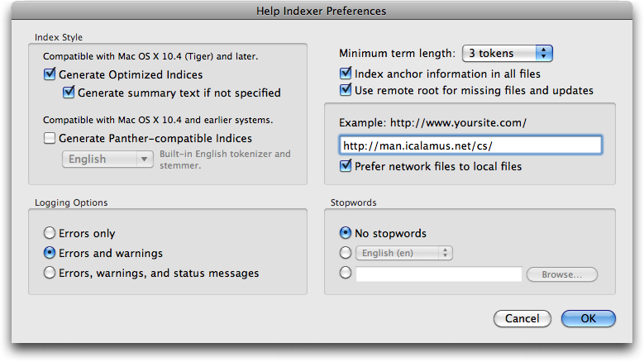Select the custom stopwords file radio button
Screen dimensions: 644x362
click(346, 274)
